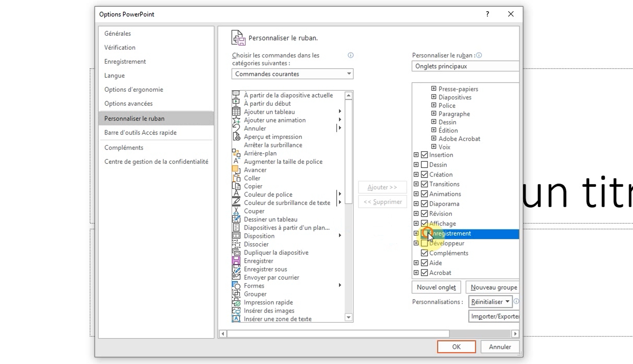Screen dimensions: 633x364
Task: Click the info icon beside Choisir les commandes
Action: coord(350,55)
